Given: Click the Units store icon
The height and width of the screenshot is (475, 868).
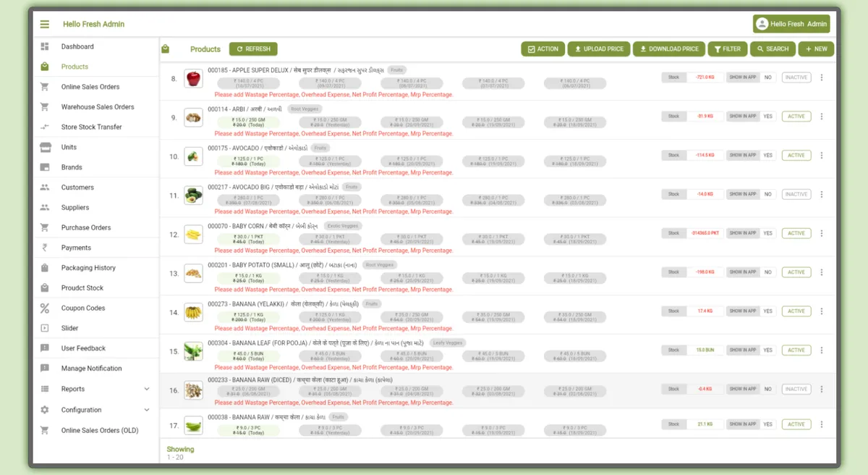Looking at the screenshot, I should 45,147.
